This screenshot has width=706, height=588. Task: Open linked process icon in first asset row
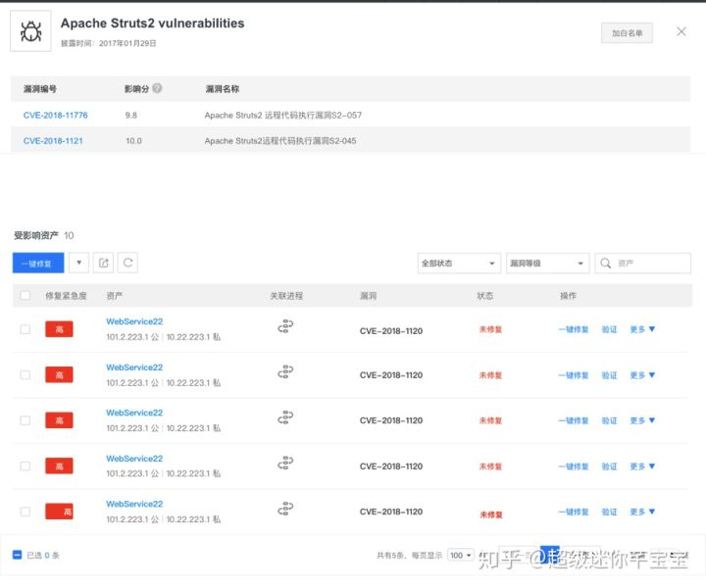coord(285,326)
